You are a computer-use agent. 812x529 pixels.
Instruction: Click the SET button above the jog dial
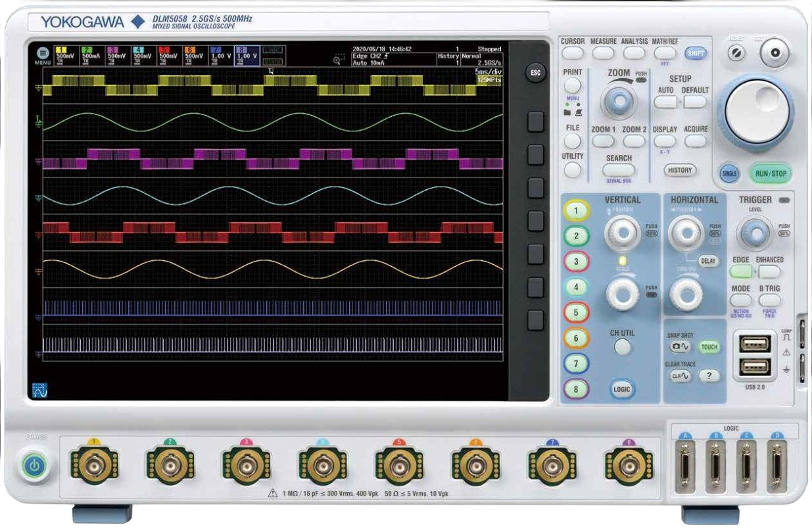click(x=774, y=54)
